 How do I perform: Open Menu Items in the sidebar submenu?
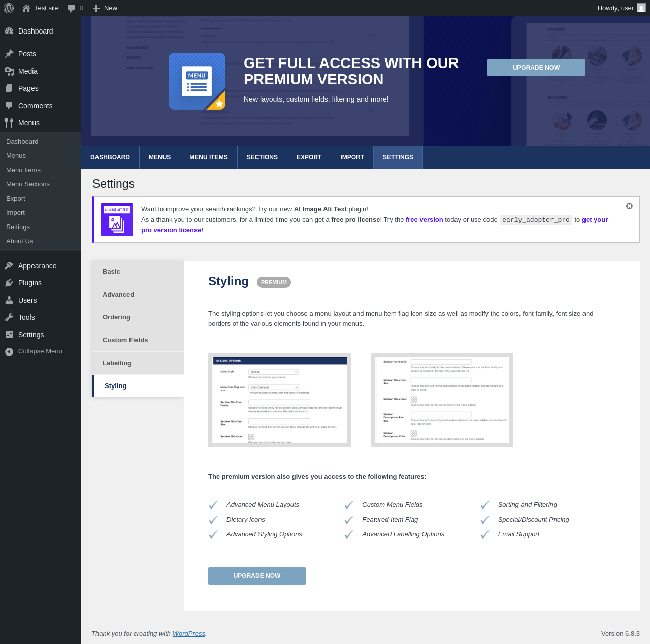pyautogui.click(x=41, y=170)
